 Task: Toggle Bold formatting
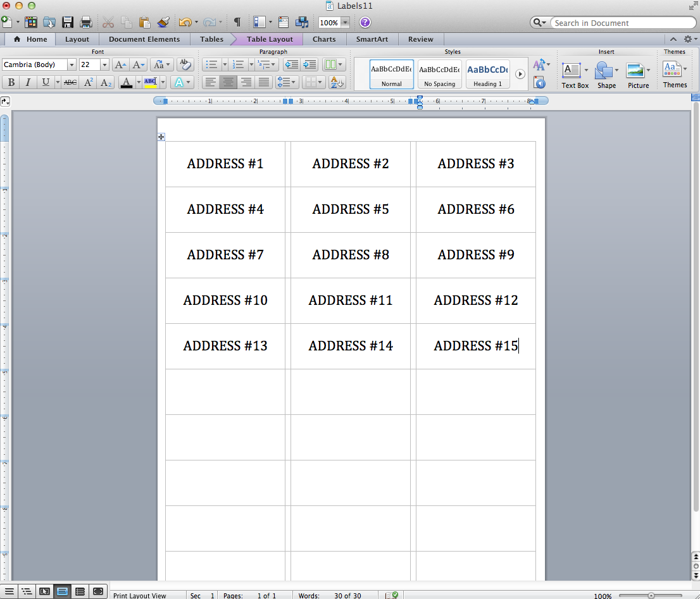[x=11, y=82]
